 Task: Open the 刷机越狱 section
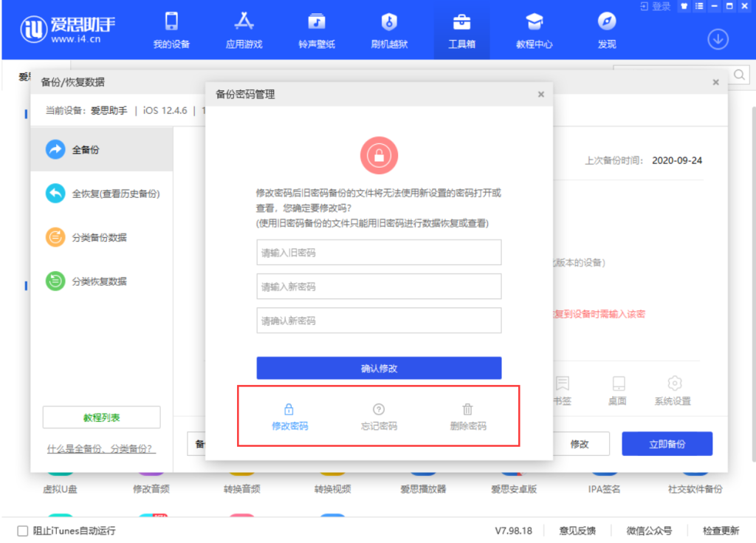(389, 30)
